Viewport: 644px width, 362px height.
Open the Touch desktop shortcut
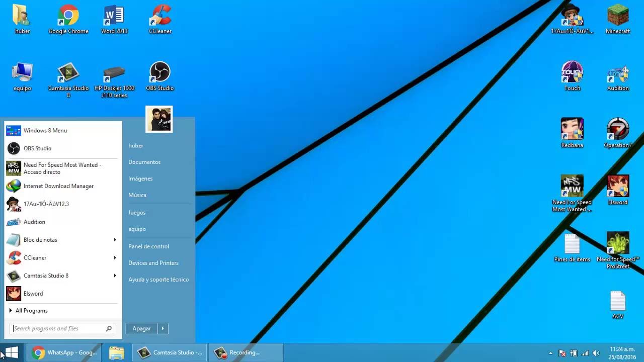coord(572,76)
